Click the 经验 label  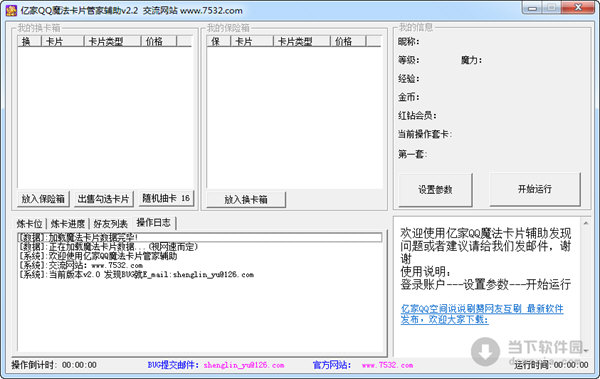pyautogui.click(x=408, y=78)
